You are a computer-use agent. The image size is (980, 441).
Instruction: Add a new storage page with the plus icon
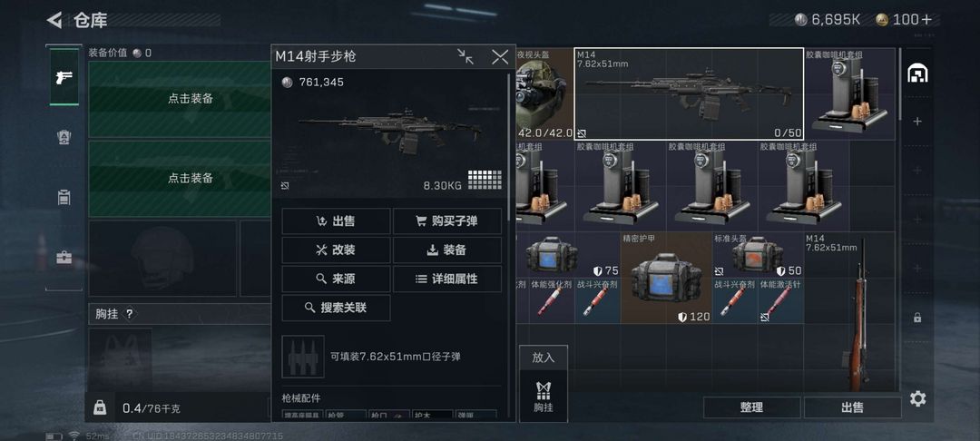click(x=916, y=122)
